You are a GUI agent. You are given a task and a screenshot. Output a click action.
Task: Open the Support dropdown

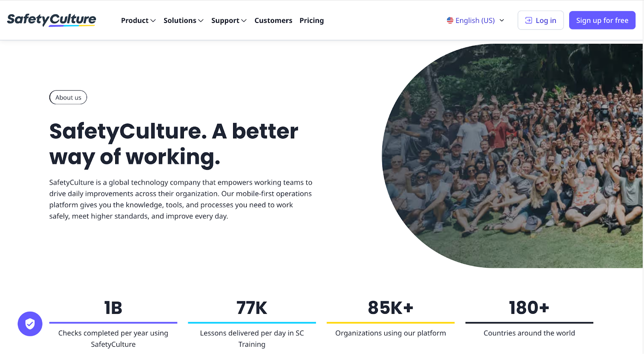click(x=228, y=20)
